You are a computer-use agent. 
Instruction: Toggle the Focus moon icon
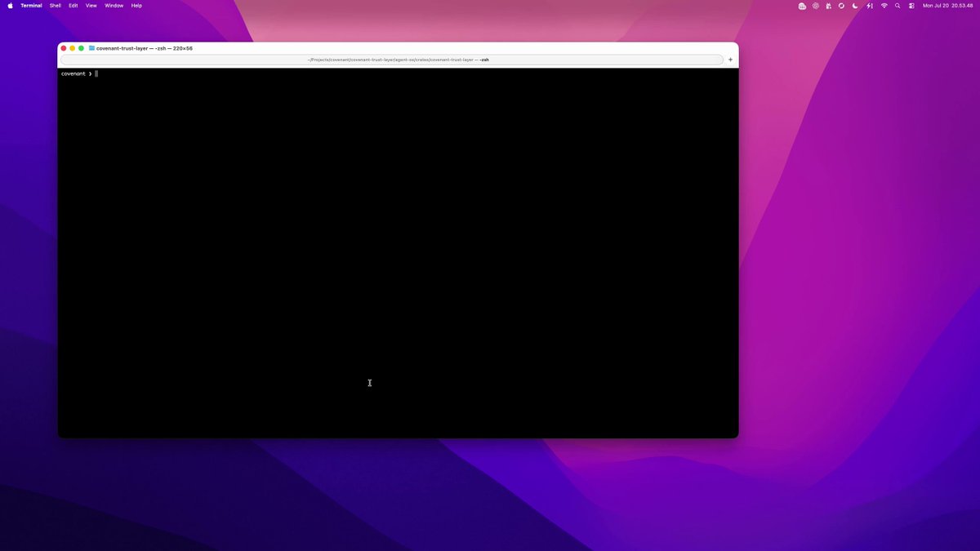coord(855,6)
